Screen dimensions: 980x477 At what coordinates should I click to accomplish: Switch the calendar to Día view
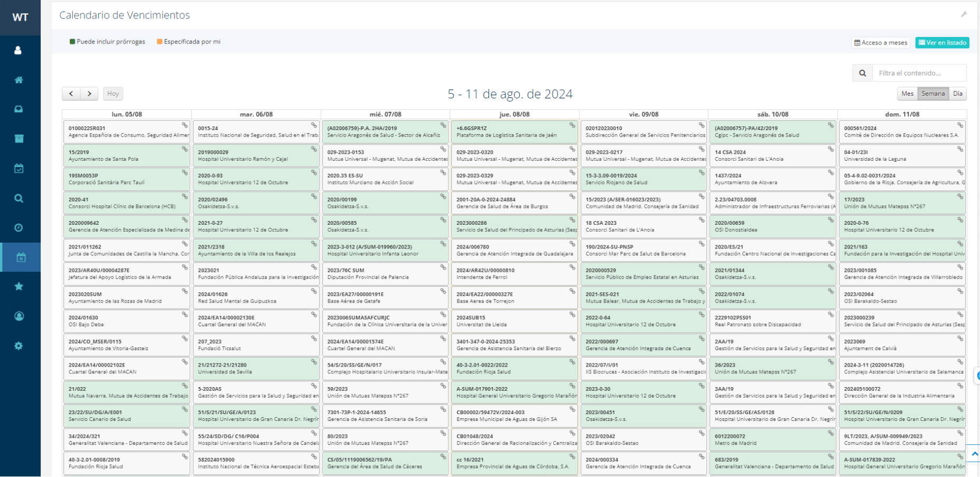click(957, 94)
